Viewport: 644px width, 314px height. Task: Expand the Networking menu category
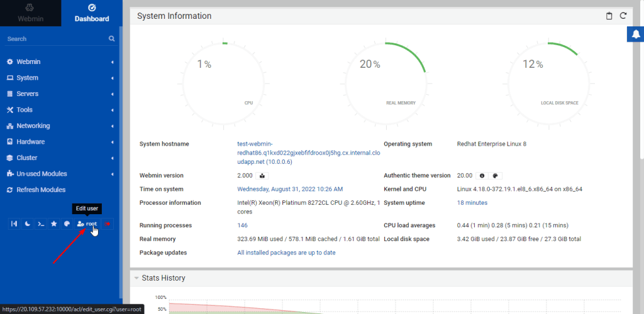(60, 126)
